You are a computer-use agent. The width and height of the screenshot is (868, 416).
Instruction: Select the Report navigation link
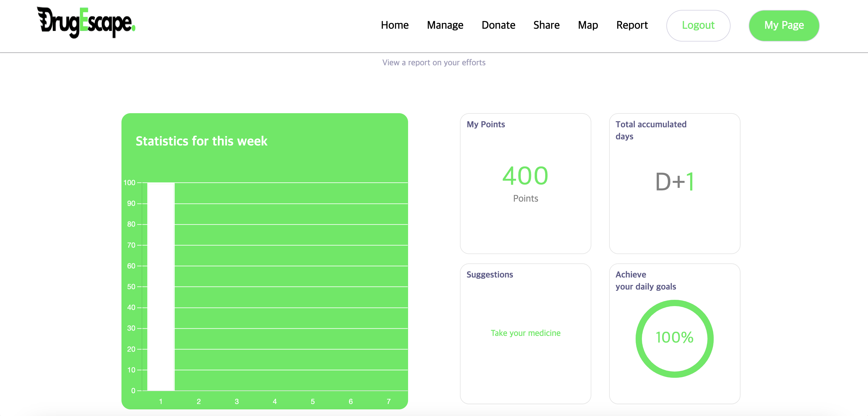click(632, 25)
